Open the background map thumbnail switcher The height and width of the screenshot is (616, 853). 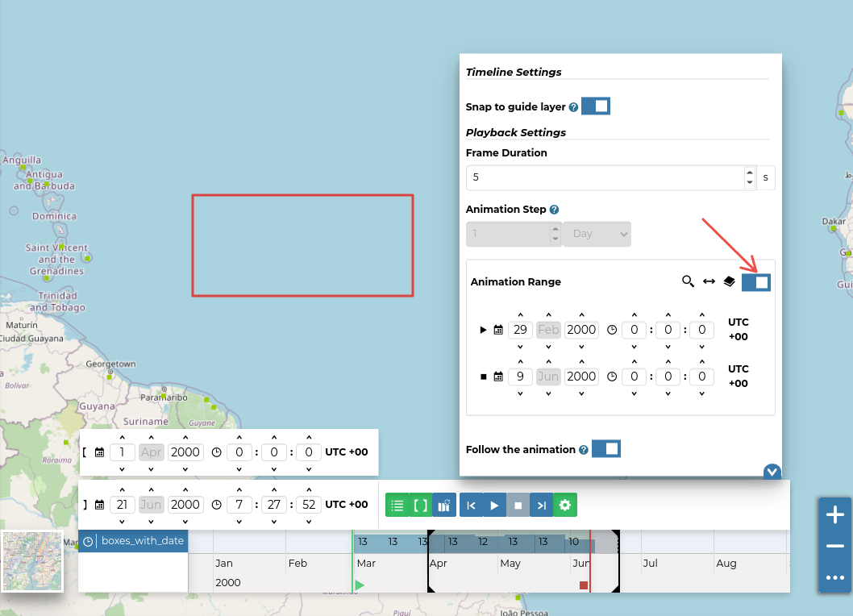(33, 561)
